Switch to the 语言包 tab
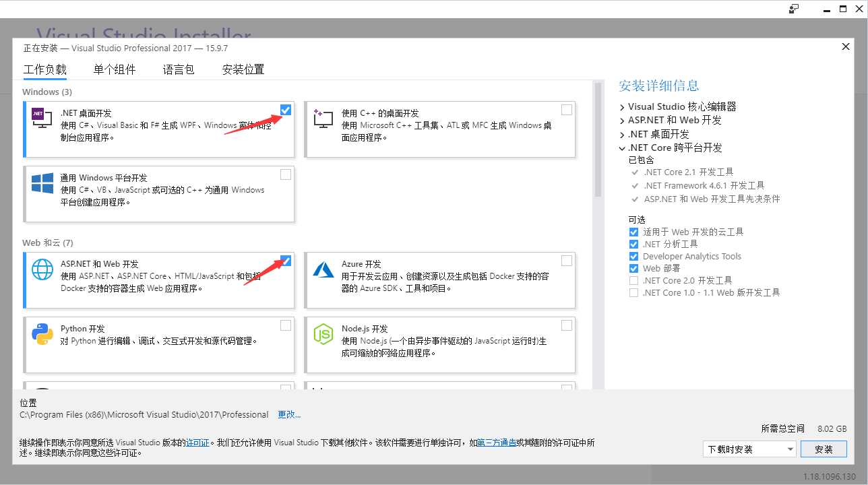This screenshot has height=485, width=868. (x=179, y=69)
